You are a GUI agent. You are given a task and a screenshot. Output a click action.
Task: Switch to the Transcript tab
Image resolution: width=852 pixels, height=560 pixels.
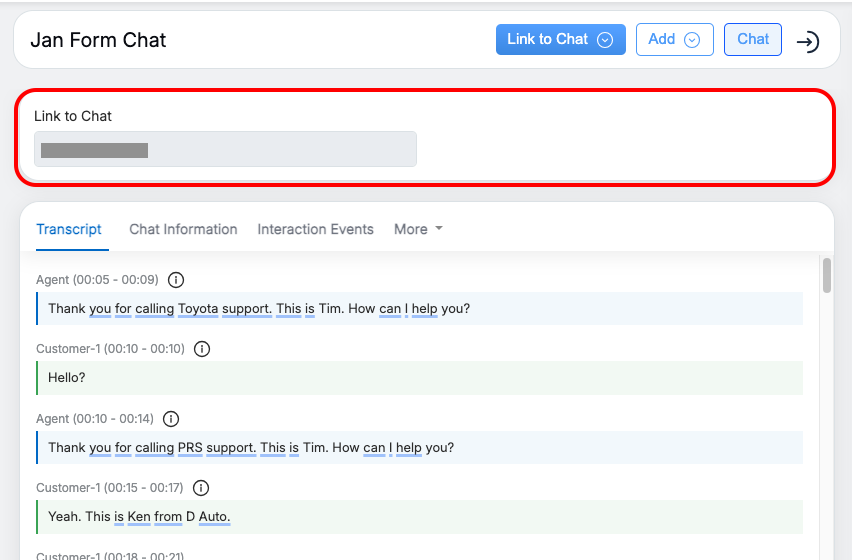69,229
